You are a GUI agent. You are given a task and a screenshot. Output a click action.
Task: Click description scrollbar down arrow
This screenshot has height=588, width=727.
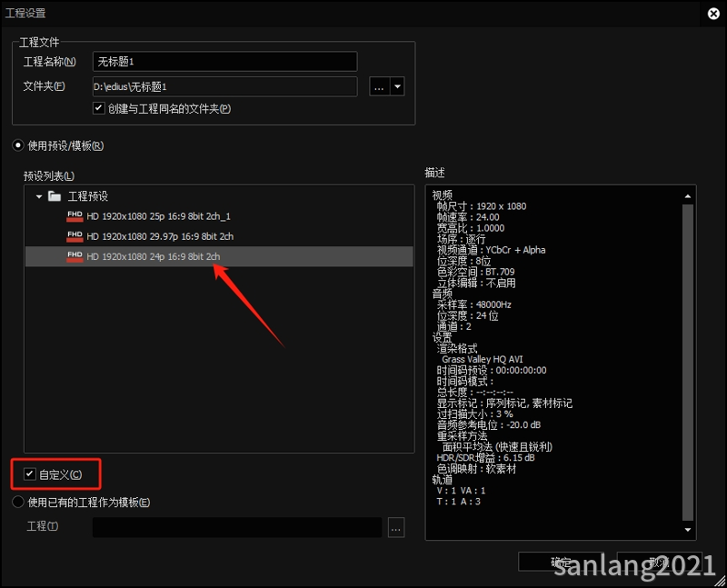click(688, 530)
